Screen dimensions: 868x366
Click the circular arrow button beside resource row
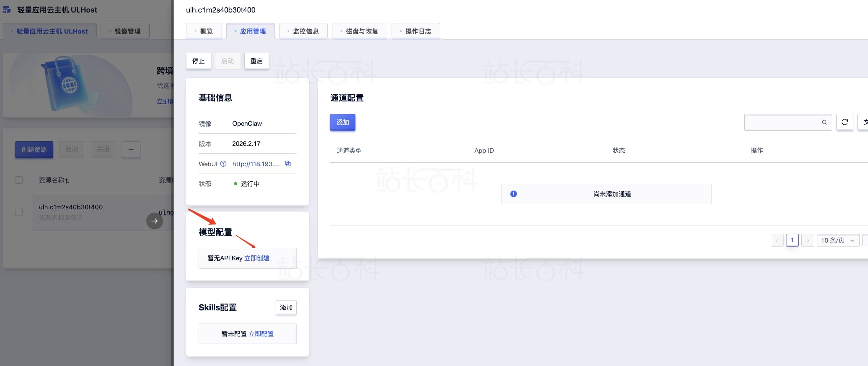click(x=155, y=221)
